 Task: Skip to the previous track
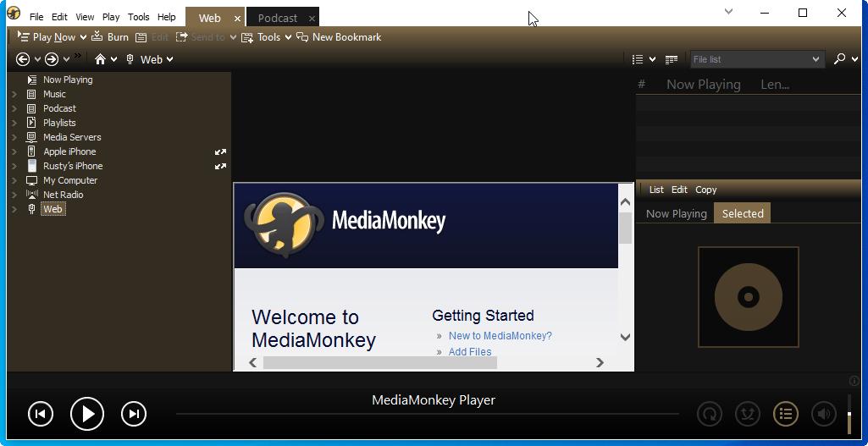(x=41, y=414)
